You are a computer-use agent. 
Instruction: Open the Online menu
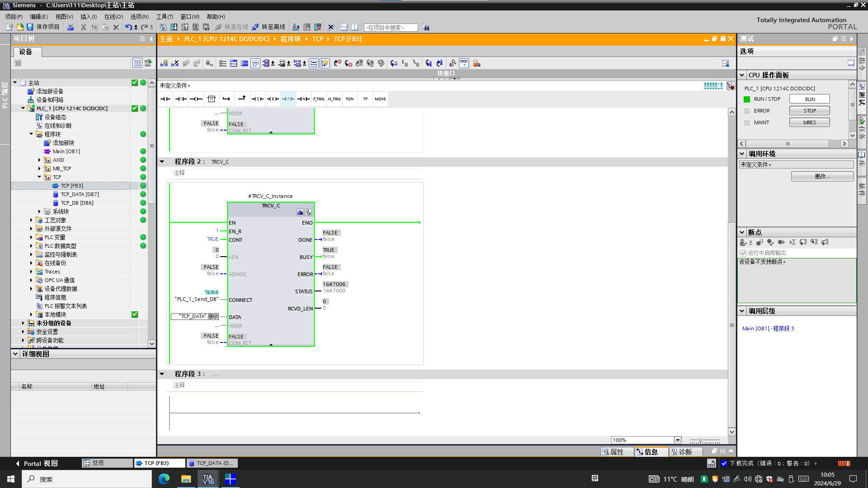click(x=113, y=17)
